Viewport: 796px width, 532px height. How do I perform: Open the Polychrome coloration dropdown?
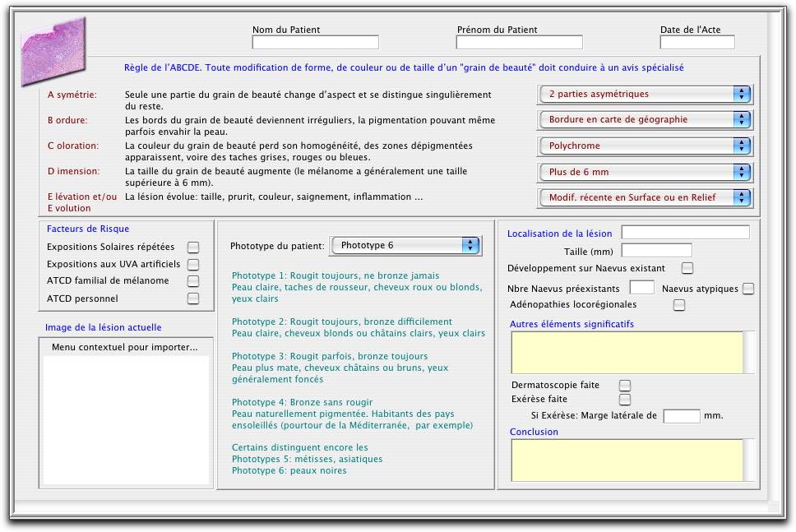[645, 146]
